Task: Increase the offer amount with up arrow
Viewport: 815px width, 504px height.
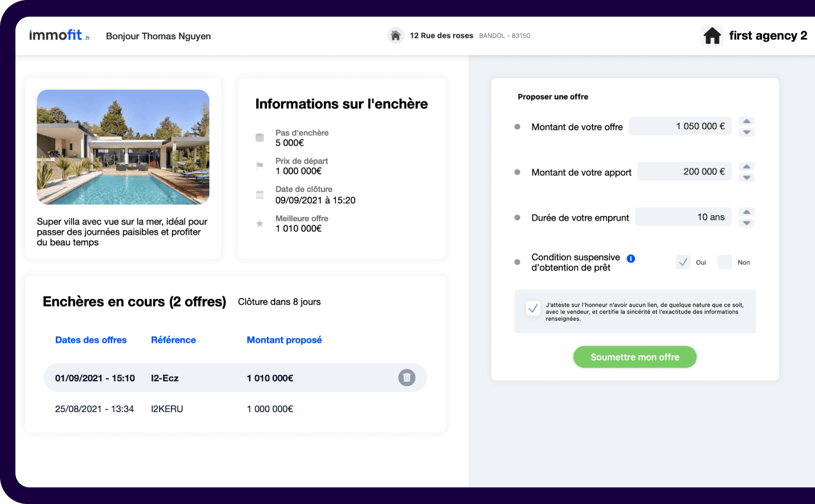Action: tap(747, 121)
